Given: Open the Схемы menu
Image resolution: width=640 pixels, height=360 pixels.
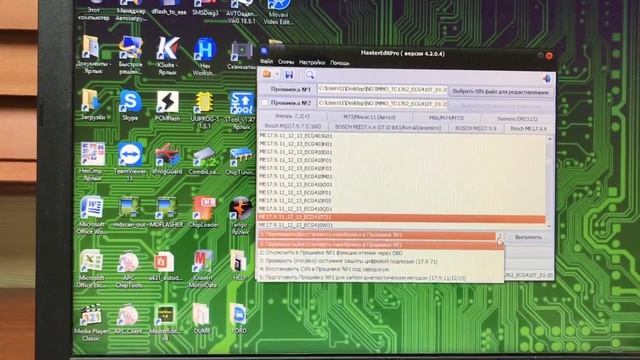Looking at the screenshot, I should pos(286,62).
